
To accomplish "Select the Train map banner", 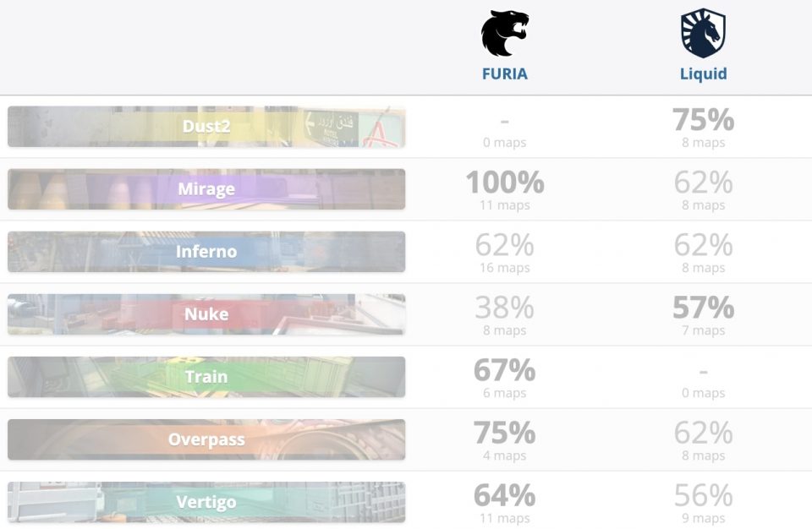I will (x=206, y=377).
